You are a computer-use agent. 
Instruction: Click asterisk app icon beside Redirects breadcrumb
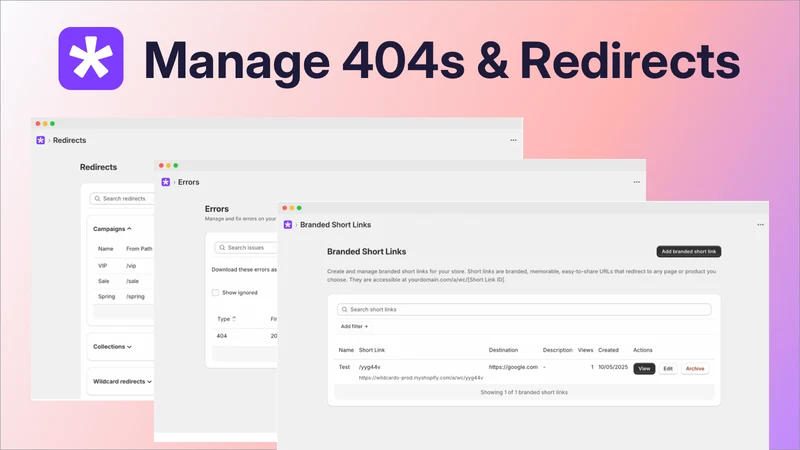coord(41,140)
